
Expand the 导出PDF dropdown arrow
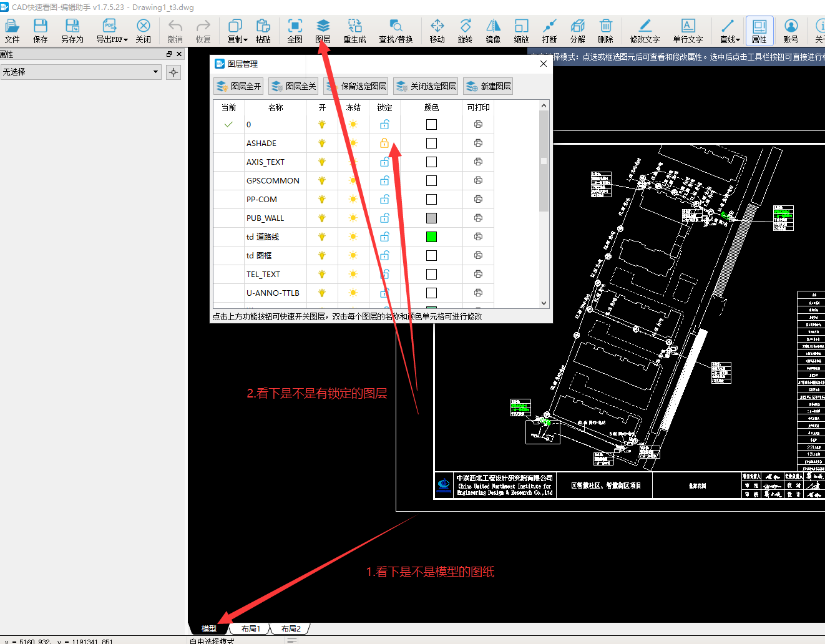pos(125,40)
